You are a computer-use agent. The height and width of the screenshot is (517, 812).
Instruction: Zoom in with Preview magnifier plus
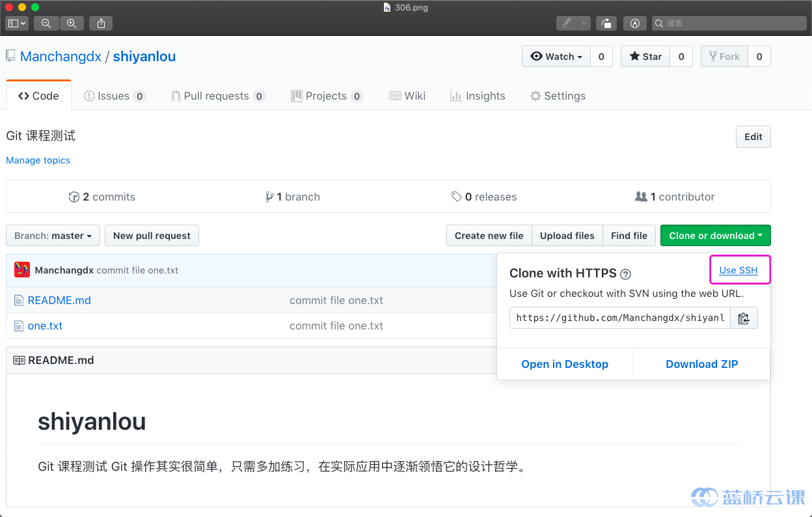(x=72, y=23)
